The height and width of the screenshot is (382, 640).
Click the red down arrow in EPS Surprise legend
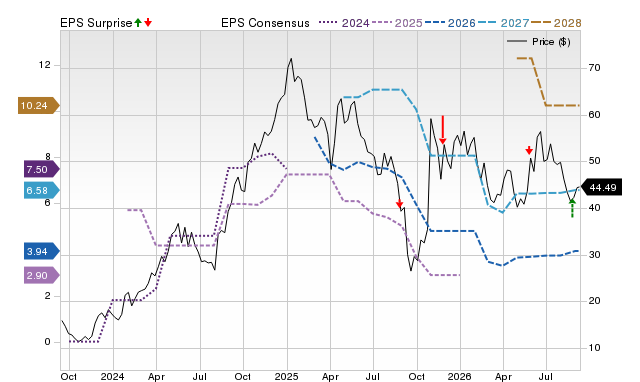(148, 23)
